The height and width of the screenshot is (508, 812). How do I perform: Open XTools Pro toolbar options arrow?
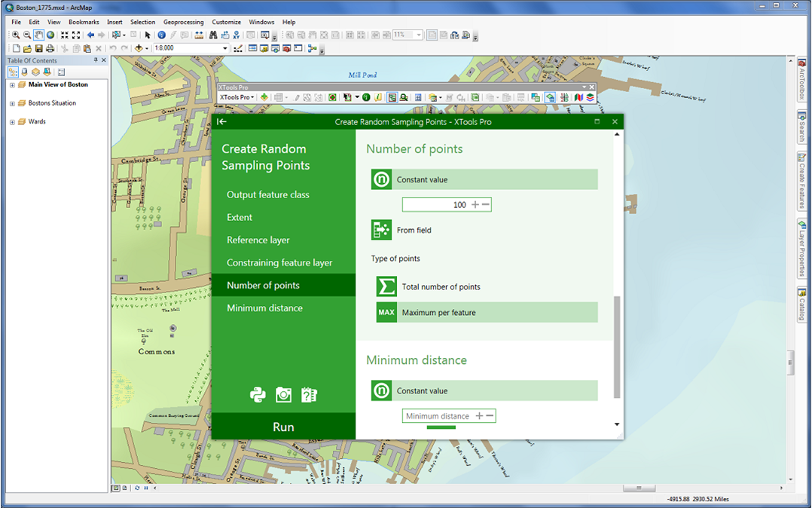click(x=585, y=87)
